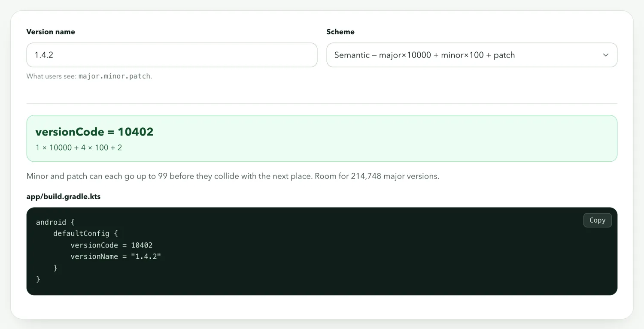Click the "defaultConfig {" code line
This screenshot has height=329, width=644.
point(85,234)
